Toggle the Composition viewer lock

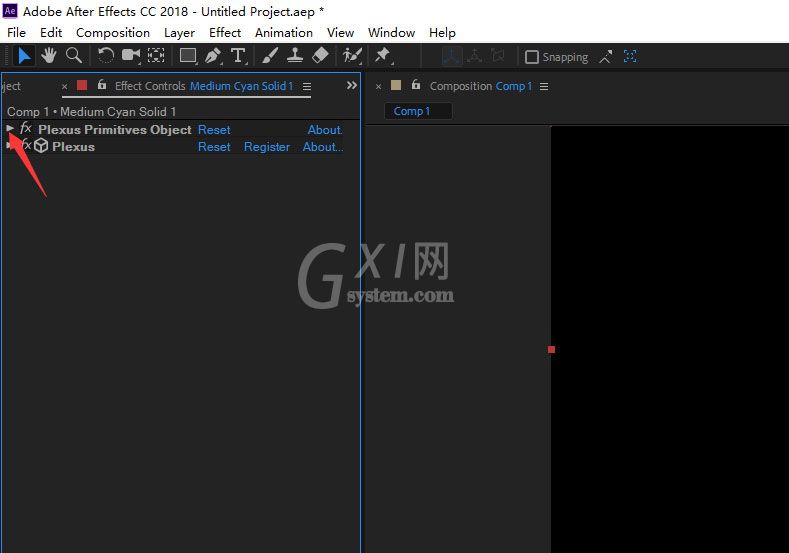point(416,85)
